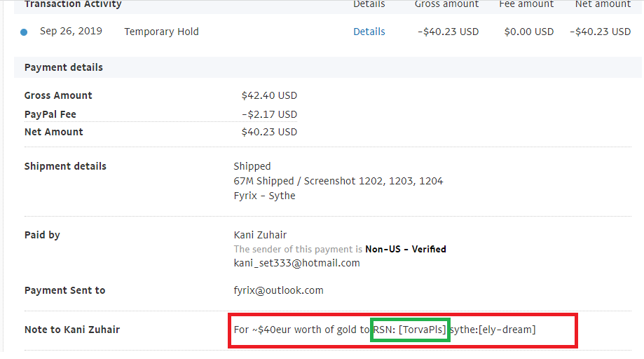Click the RSN: [TorvaPls] highlighted text
This screenshot has width=644, height=359.
pyautogui.click(x=409, y=330)
